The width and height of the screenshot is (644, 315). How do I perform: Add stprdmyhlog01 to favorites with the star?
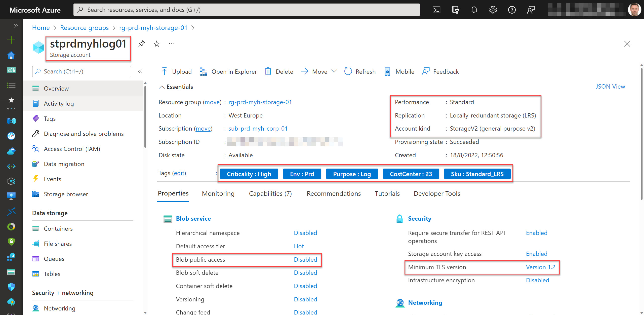pyautogui.click(x=156, y=43)
